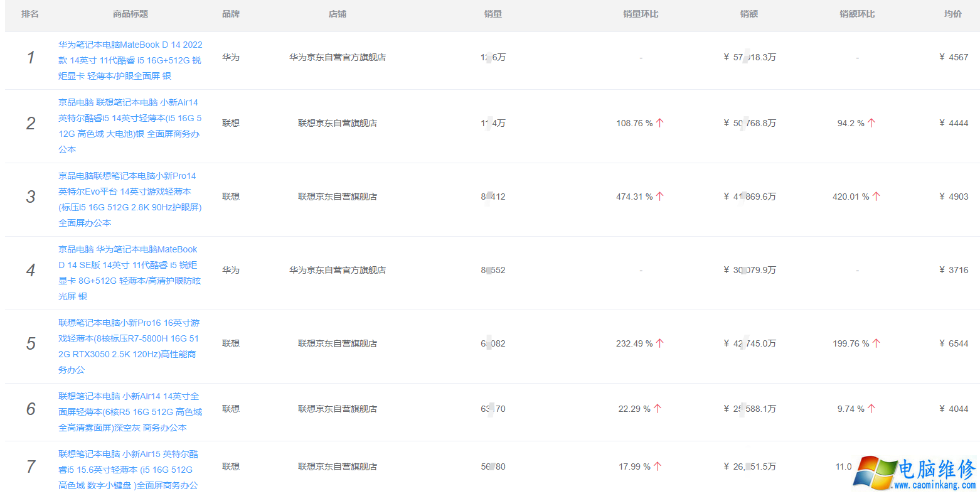Click the rank number 5
Screen dimensions: 980x496
point(30,343)
